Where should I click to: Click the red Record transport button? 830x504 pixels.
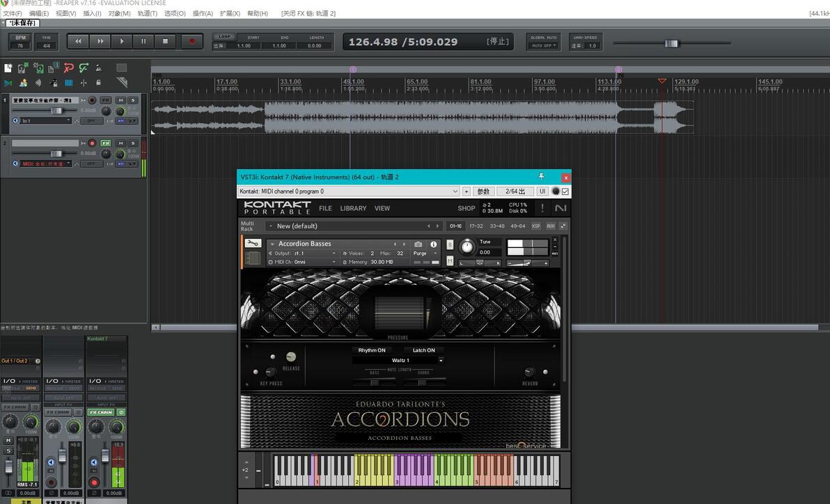click(191, 41)
